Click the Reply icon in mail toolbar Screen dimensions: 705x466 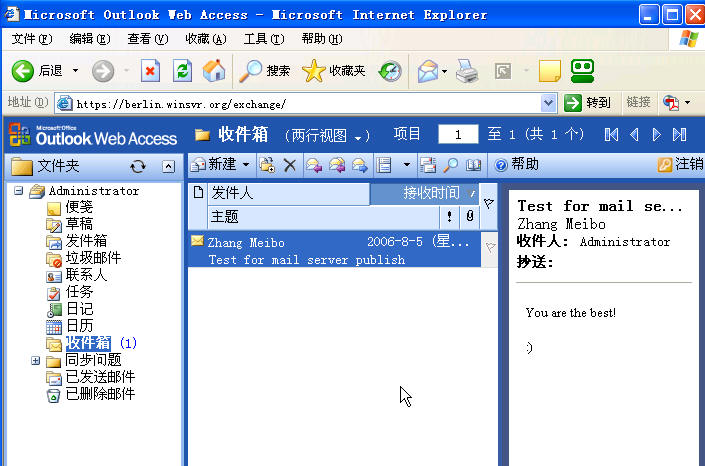coord(314,165)
